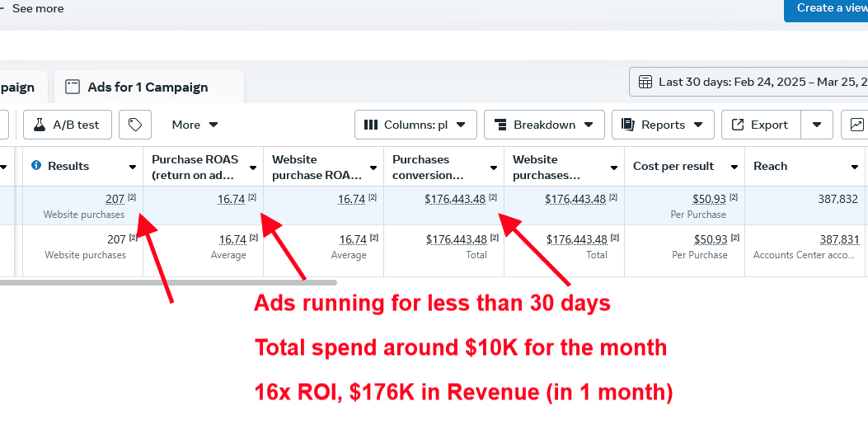Click the 387,832 reach value
This screenshot has height=425, width=868.
pyautogui.click(x=838, y=200)
